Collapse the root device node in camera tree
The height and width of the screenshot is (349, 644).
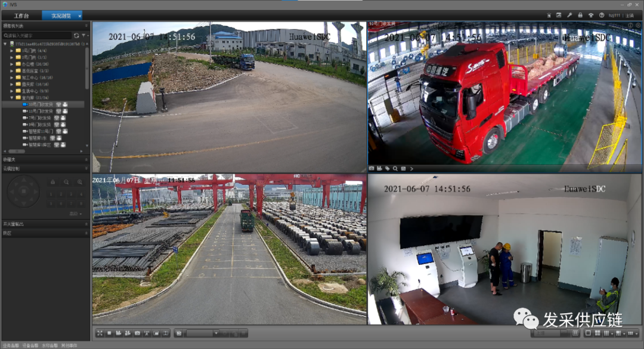pos(5,44)
